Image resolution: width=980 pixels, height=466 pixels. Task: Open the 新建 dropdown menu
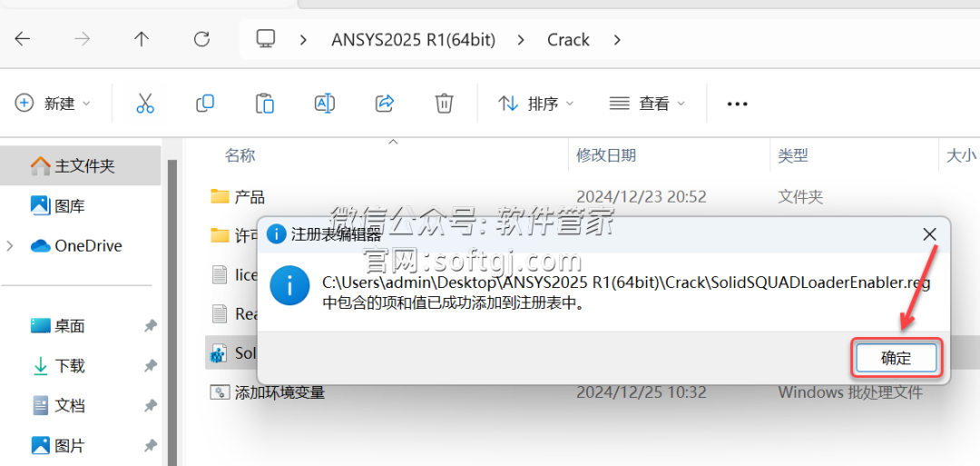tap(53, 104)
